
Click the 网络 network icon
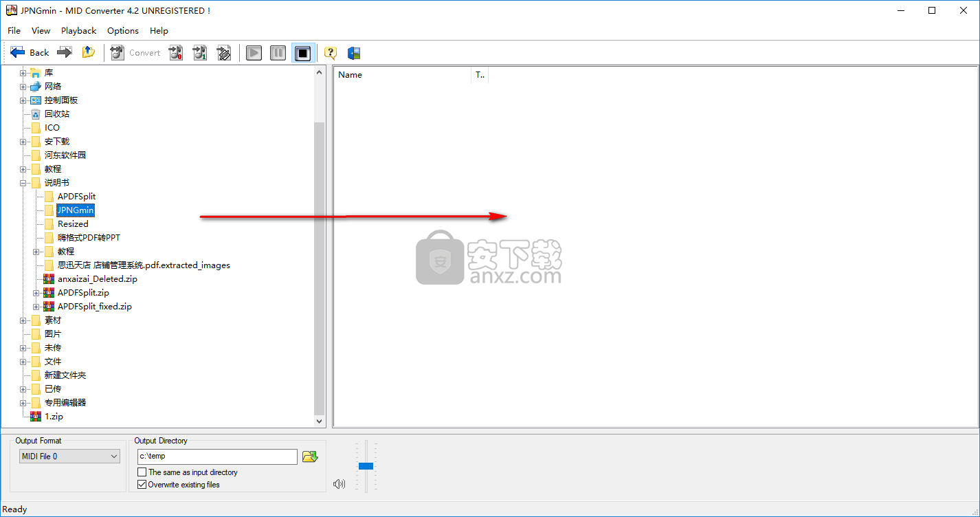click(36, 87)
